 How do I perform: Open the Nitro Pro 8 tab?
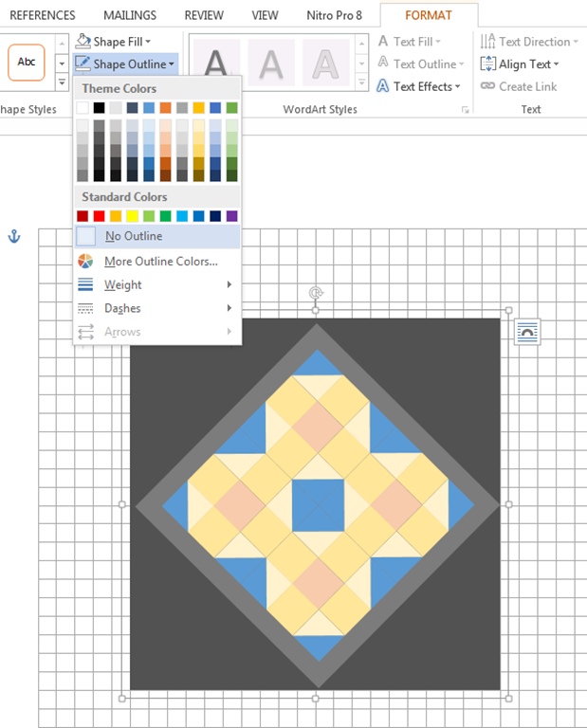(x=334, y=15)
